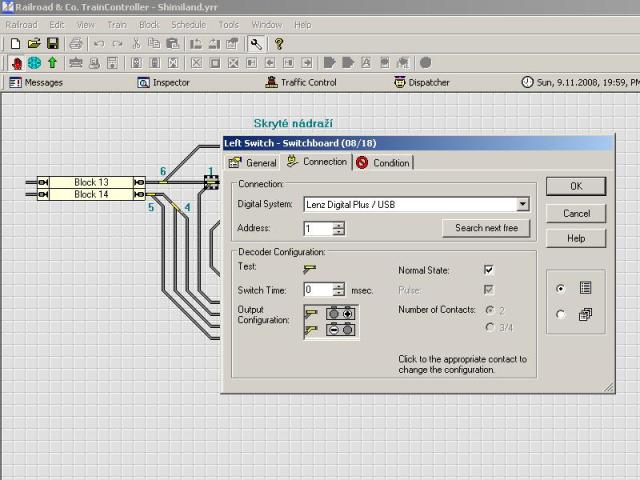Click the Test switch icon in Decoder Configuration
The image size is (640, 480).
pos(310,269)
